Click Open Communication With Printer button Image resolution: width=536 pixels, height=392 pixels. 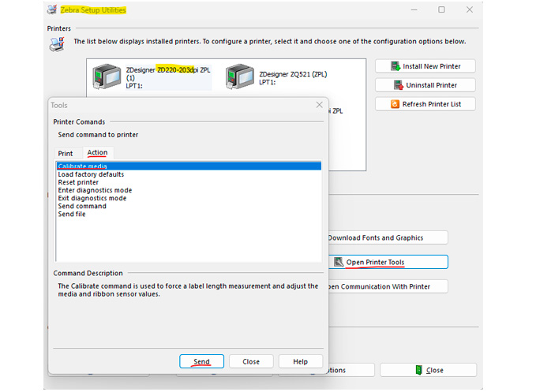(x=388, y=286)
